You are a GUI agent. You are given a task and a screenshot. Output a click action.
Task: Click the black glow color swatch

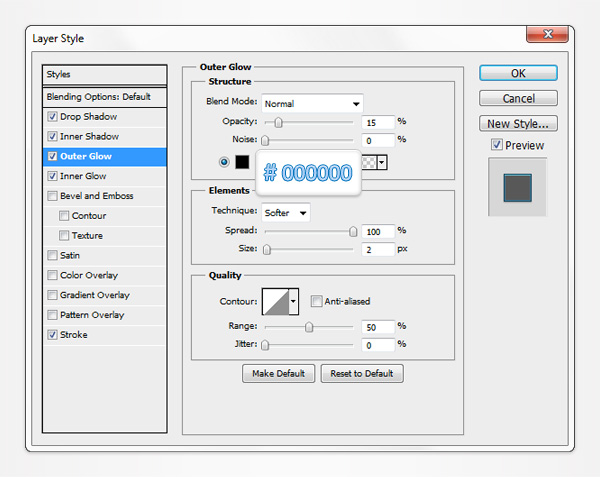[244, 162]
